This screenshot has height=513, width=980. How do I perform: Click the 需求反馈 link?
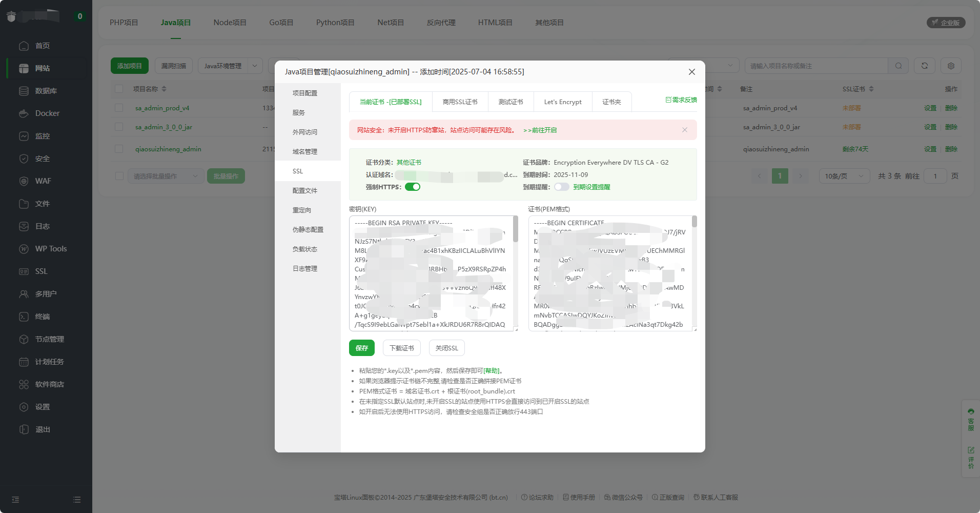[x=681, y=100]
